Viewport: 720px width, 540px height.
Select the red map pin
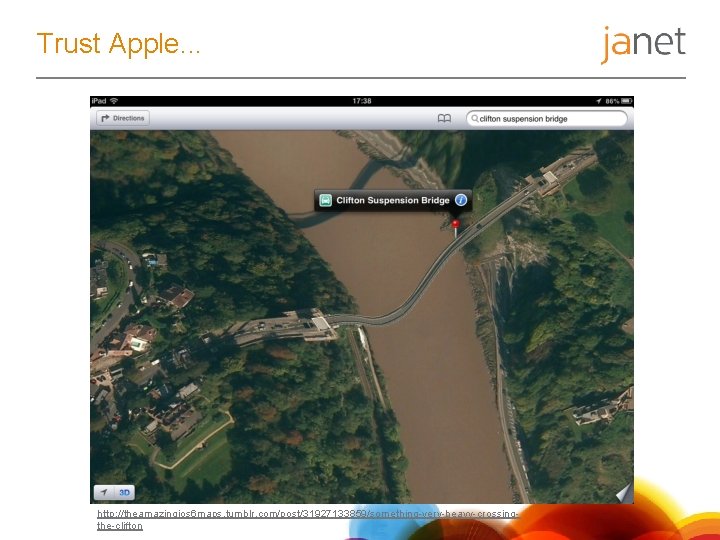click(x=456, y=228)
